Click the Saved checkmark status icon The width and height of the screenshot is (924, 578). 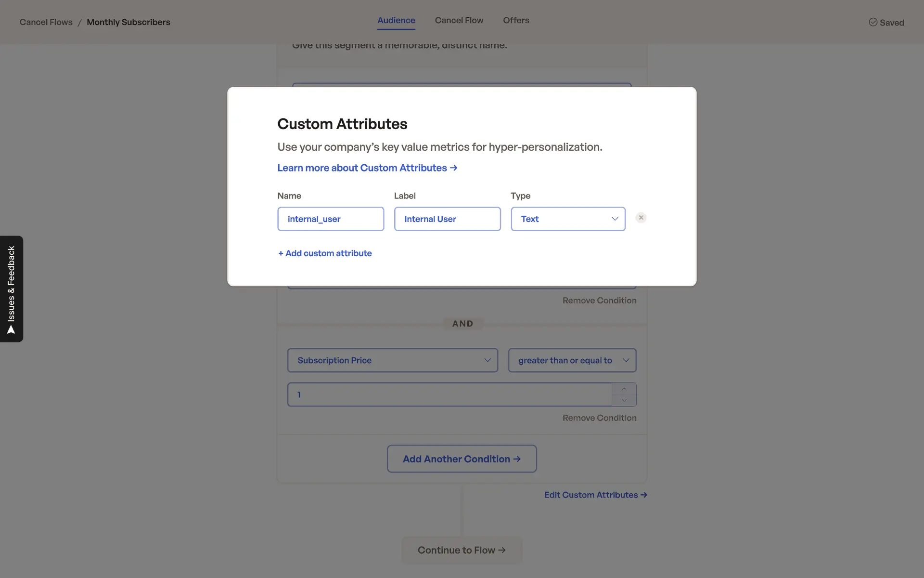[873, 22]
